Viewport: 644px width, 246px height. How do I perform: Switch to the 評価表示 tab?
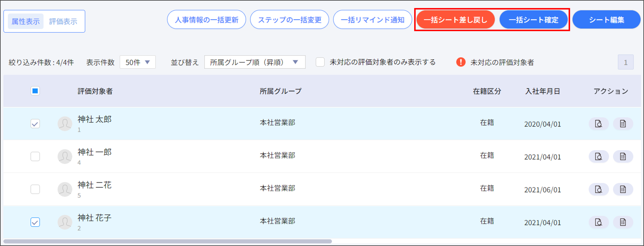(x=63, y=21)
